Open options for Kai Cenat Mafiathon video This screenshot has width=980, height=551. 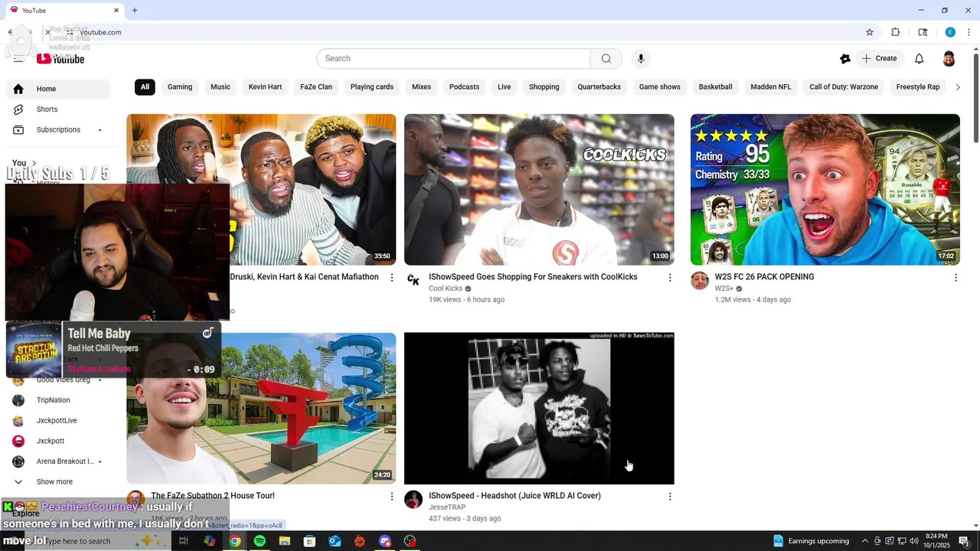click(392, 278)
